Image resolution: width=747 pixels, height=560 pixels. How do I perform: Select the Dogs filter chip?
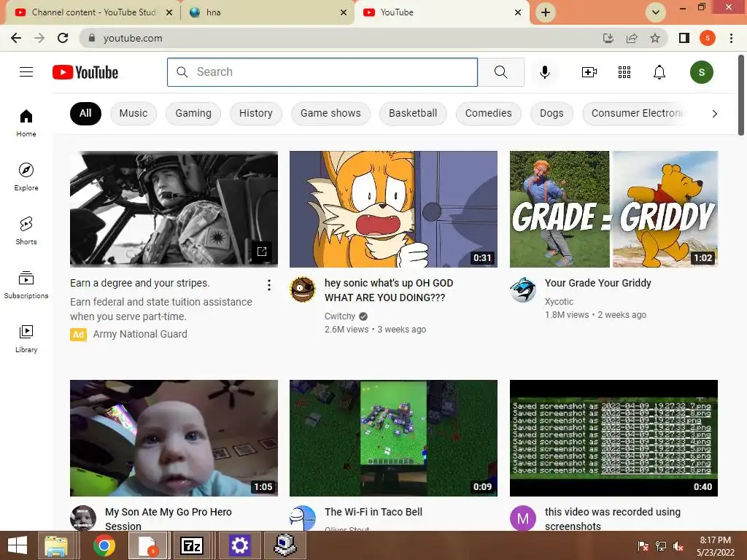[x=551, y=113]
